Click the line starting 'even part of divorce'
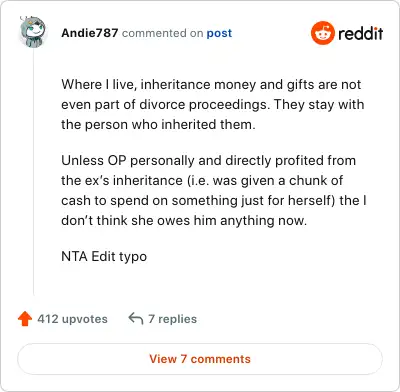Screen dimensions: 400x392 click(x=213, y=105)
